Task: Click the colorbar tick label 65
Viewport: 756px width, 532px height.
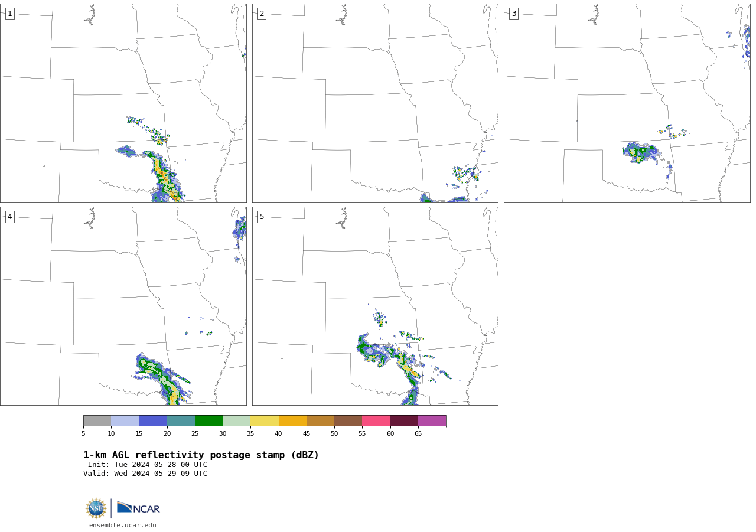Action: click(418, 434)
